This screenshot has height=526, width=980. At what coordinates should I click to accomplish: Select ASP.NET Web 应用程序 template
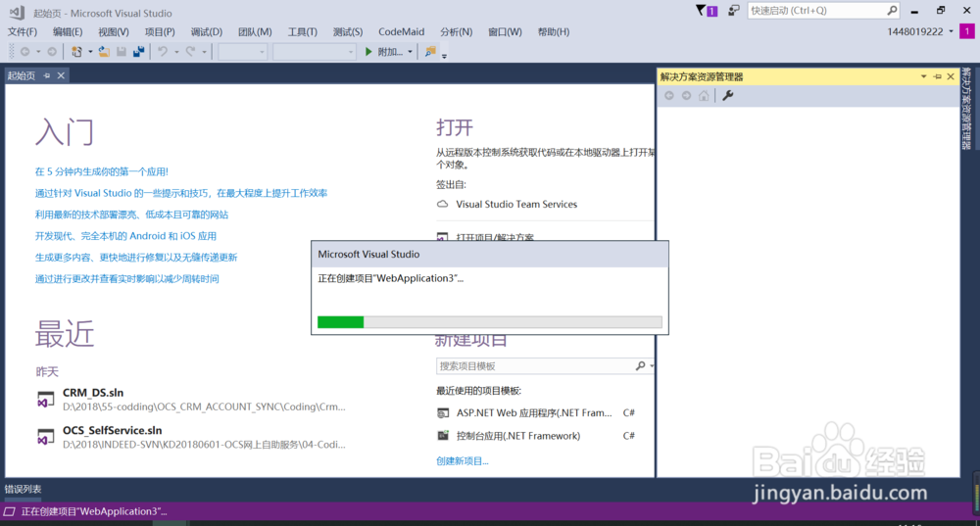(534, 413)
